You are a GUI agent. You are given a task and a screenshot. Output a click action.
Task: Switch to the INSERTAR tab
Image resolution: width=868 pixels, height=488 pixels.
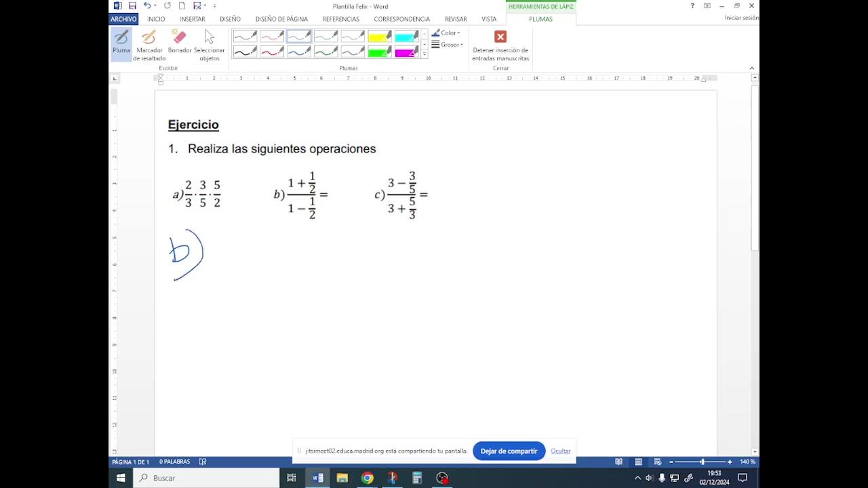[193, 19]
